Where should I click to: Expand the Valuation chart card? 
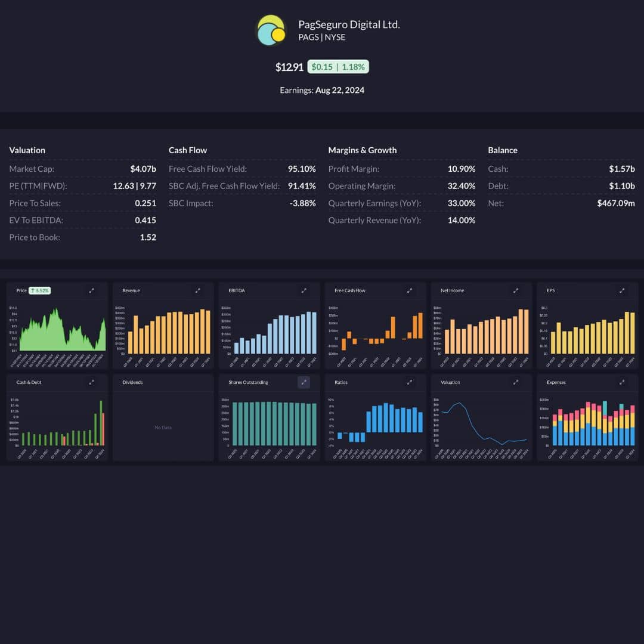(x=515, y=382)
